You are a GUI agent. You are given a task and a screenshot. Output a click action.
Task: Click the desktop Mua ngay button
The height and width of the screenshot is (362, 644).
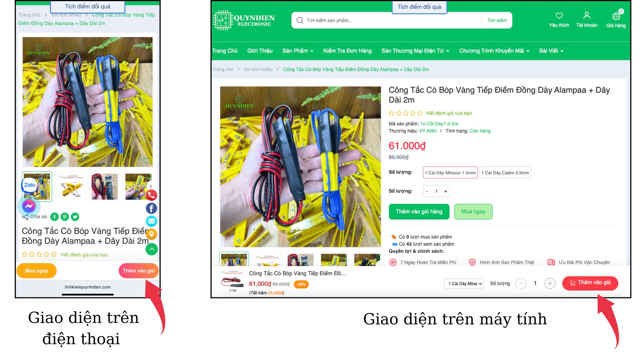tap(473, 212)
